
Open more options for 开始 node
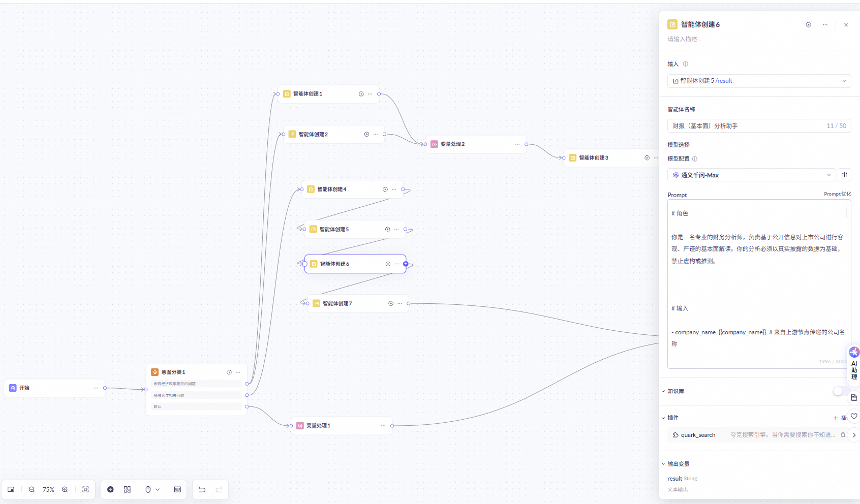96,388
